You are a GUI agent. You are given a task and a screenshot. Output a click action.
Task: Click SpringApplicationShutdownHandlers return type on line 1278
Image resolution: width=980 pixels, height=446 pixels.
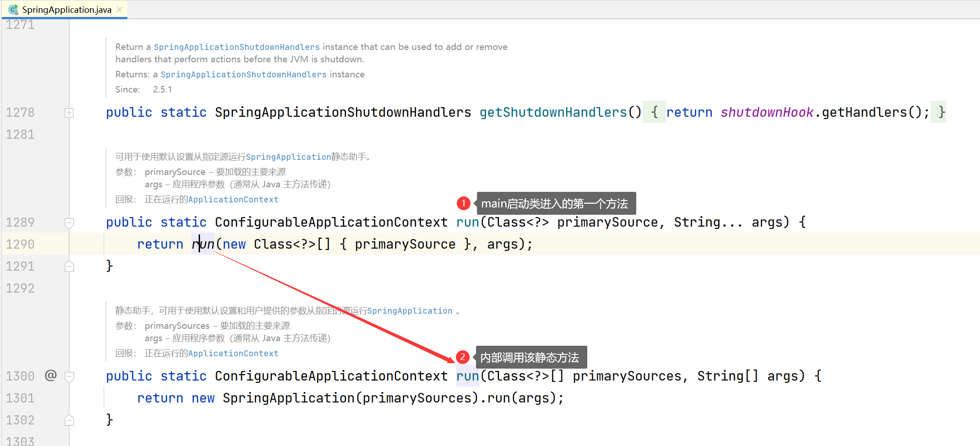(x=343, y=113)
